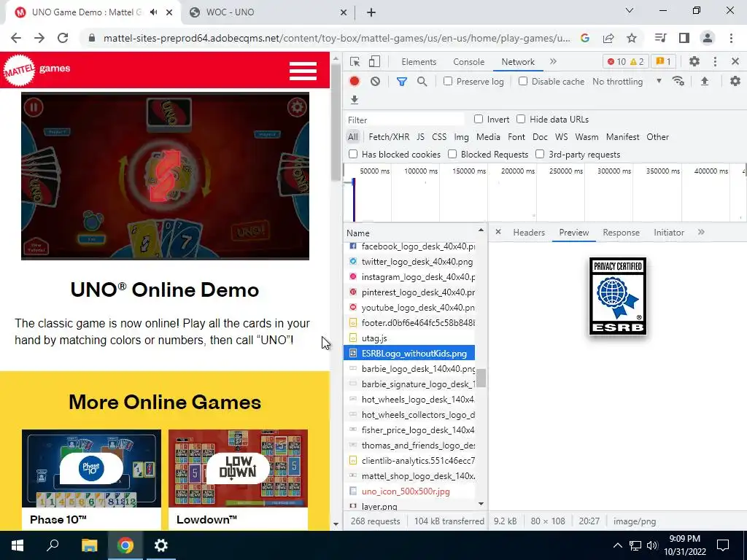
Task: Close the request details pane
Action: 498,232
